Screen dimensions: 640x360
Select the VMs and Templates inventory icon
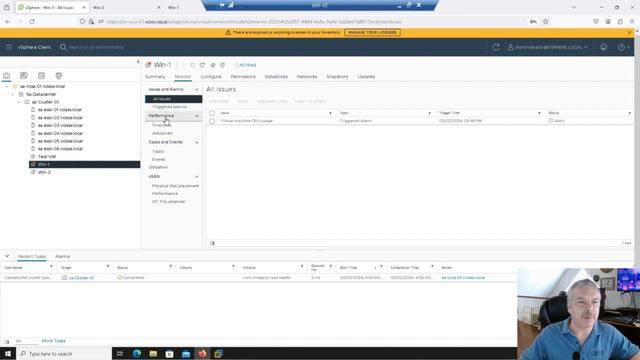tap(24, 76)
